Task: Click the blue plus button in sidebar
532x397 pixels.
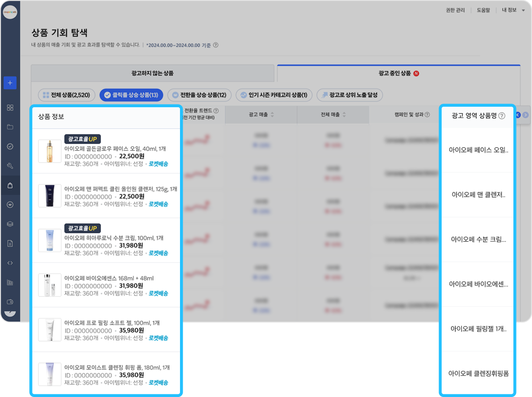Action: pos(10,83)
